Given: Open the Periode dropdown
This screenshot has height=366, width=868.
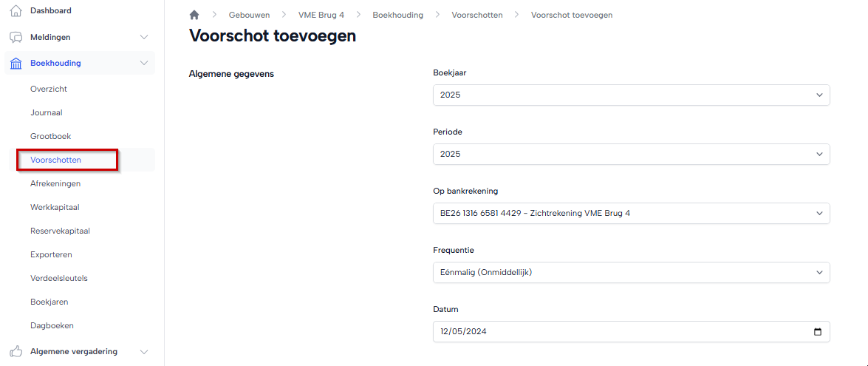Looking at the screenshot, I should click(x=631, y=155).
